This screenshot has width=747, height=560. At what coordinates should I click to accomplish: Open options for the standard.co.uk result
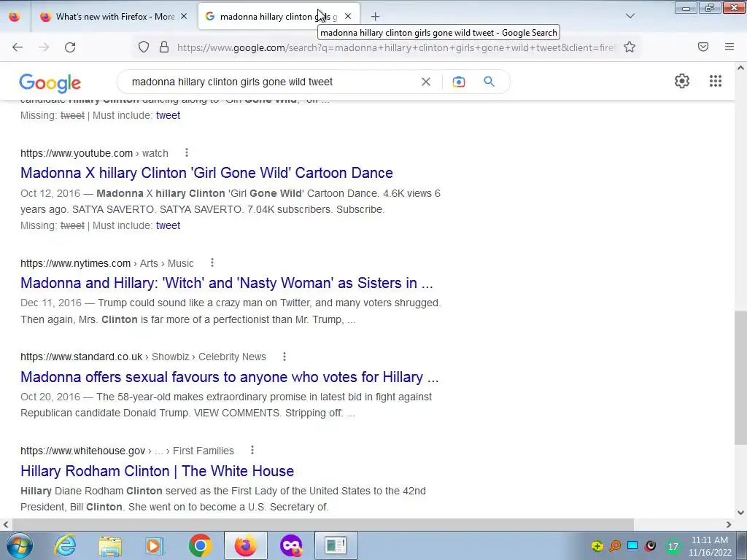click(x=285, y=356)
